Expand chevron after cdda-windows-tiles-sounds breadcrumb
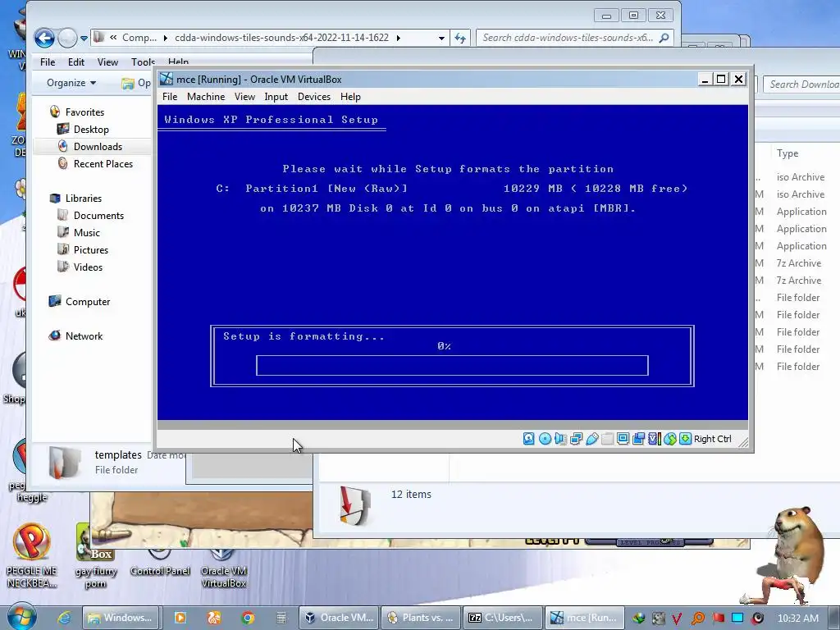This screenshot has width=840, height=630. [x=399, y=38]
